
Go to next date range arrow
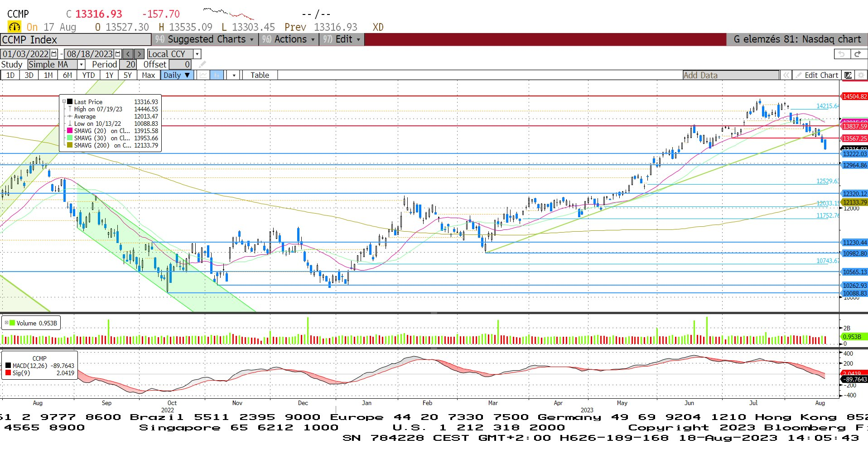(x=139, y=54)
